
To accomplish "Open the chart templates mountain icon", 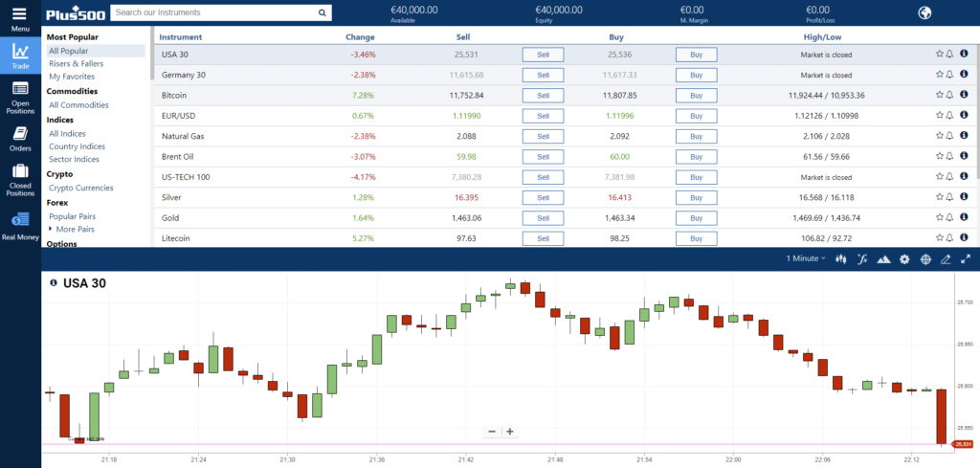I will (883, 258).
